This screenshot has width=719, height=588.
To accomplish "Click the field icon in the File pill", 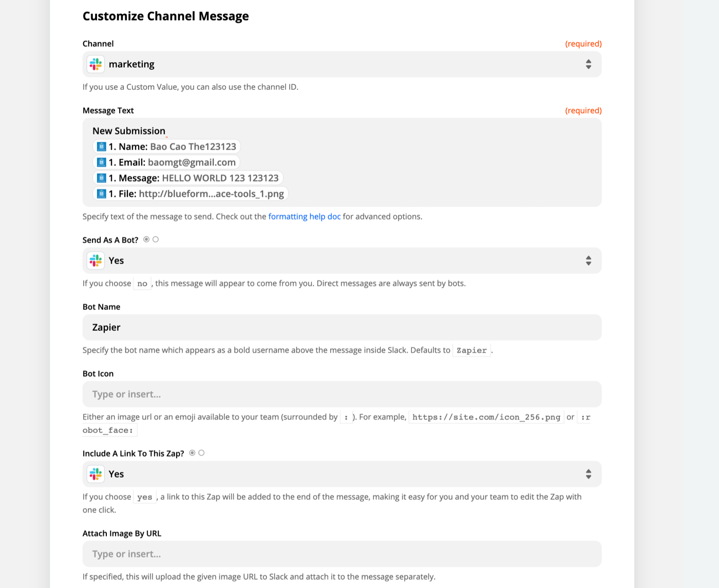I will click(101, 194).
